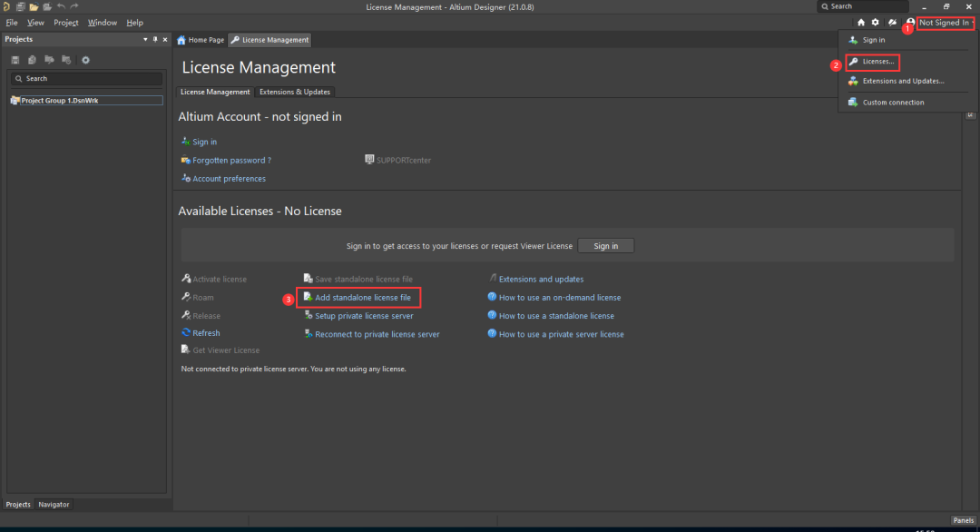Open the Panels button at bottom right

pyautogui.click(x=963, y=520)
